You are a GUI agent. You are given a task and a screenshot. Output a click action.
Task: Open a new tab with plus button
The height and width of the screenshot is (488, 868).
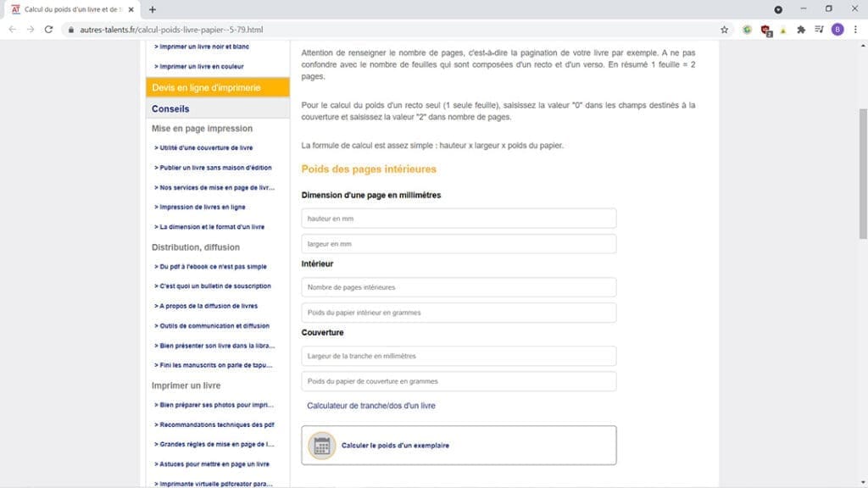click(x=153, y=9)
